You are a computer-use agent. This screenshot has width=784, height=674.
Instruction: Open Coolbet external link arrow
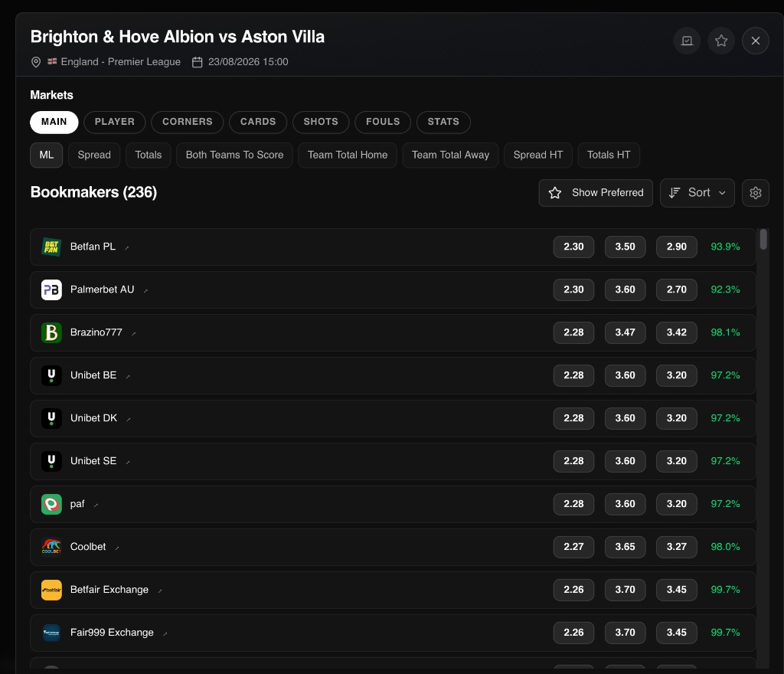point(117,548)
